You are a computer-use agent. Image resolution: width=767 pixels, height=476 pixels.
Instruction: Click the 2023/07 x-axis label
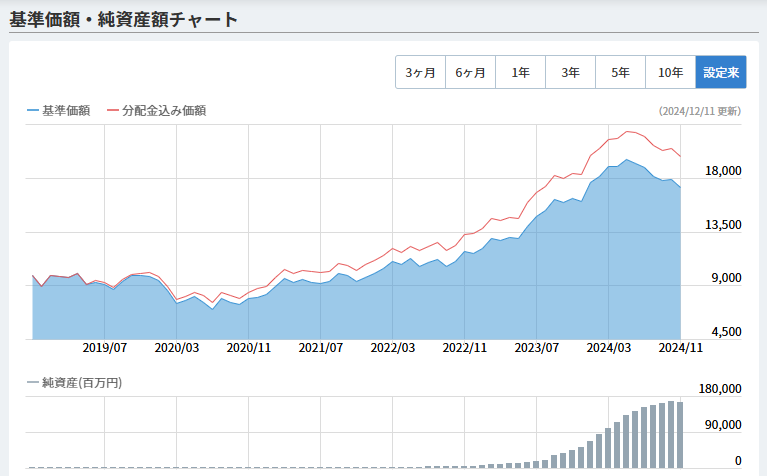pyautogui.click(x=537, y=348)
